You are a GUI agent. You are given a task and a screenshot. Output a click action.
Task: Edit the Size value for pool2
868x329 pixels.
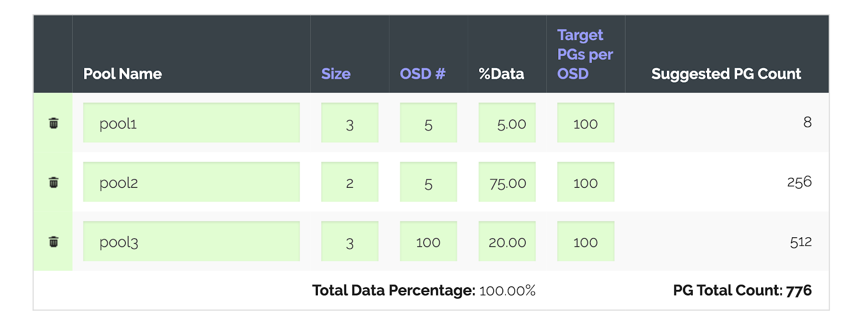tap(349, 182)
